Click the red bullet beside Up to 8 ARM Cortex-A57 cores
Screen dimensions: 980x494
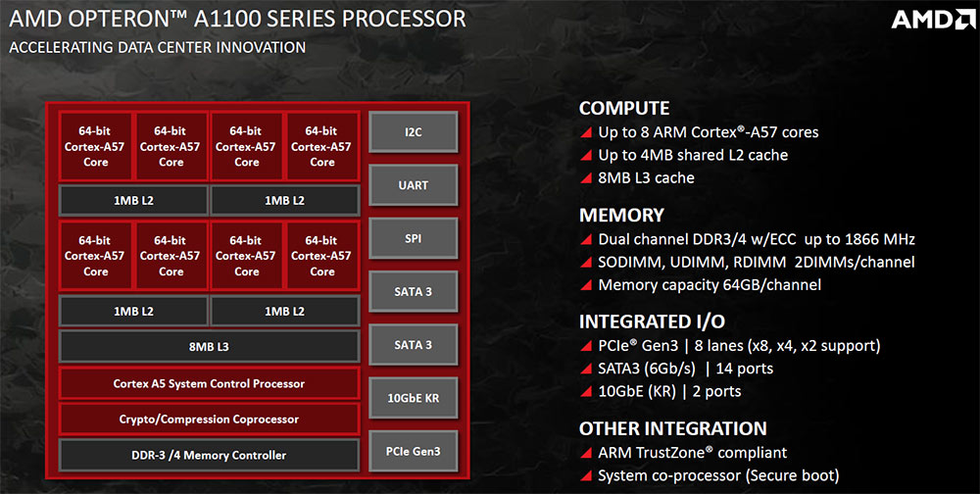click(x=586, y=132)
